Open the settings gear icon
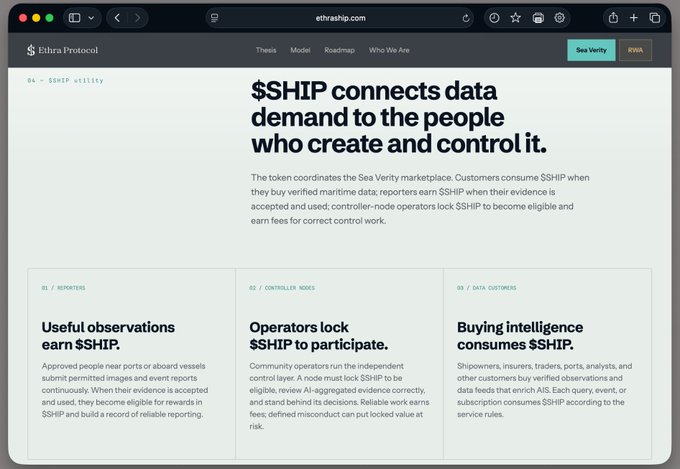The image size is (680, 469). (559, 18)
